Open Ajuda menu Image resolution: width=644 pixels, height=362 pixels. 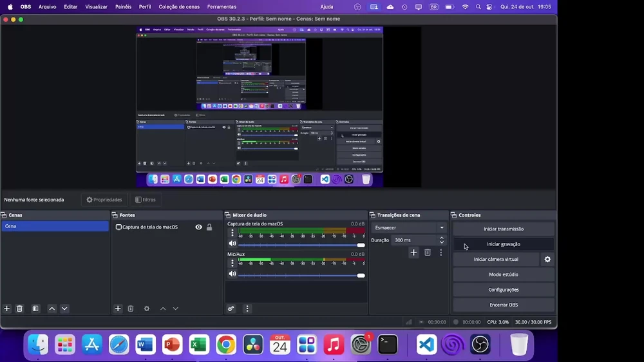[x=327, y=6]
